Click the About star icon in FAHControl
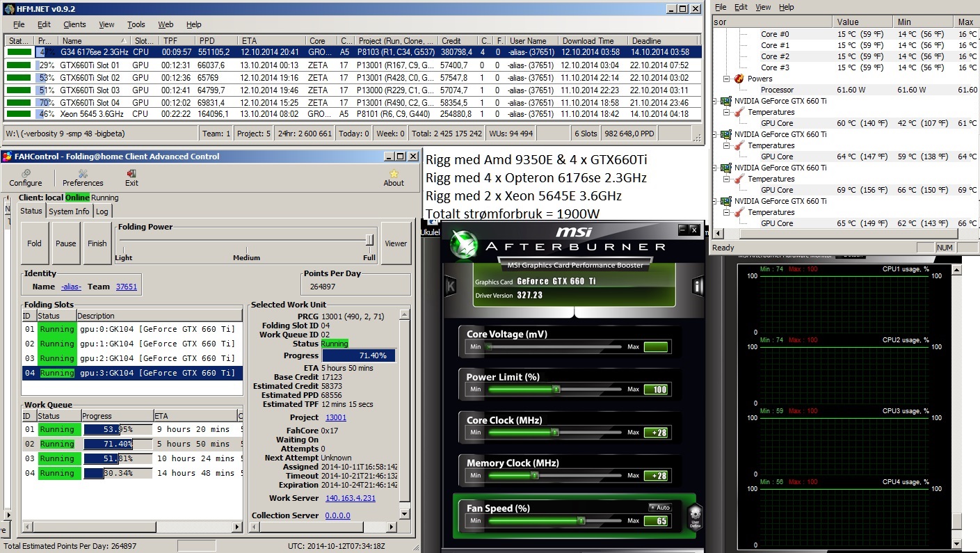980x553 pixels. 394,173
